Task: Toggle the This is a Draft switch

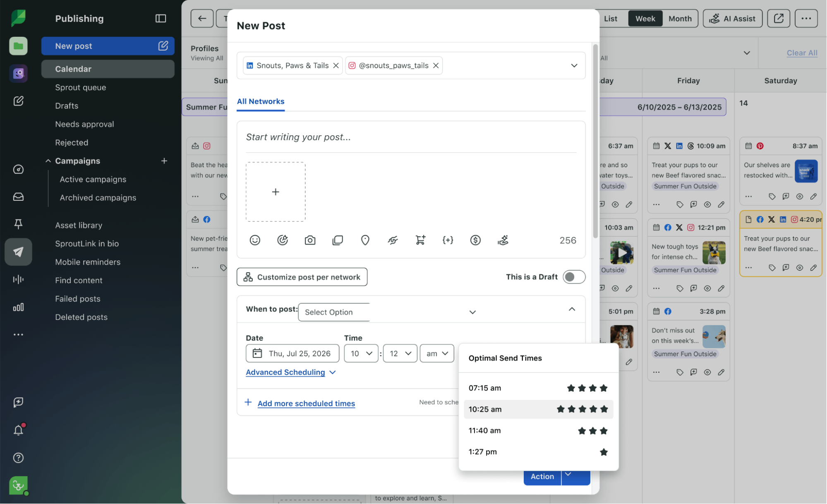Action: [574, 277]
